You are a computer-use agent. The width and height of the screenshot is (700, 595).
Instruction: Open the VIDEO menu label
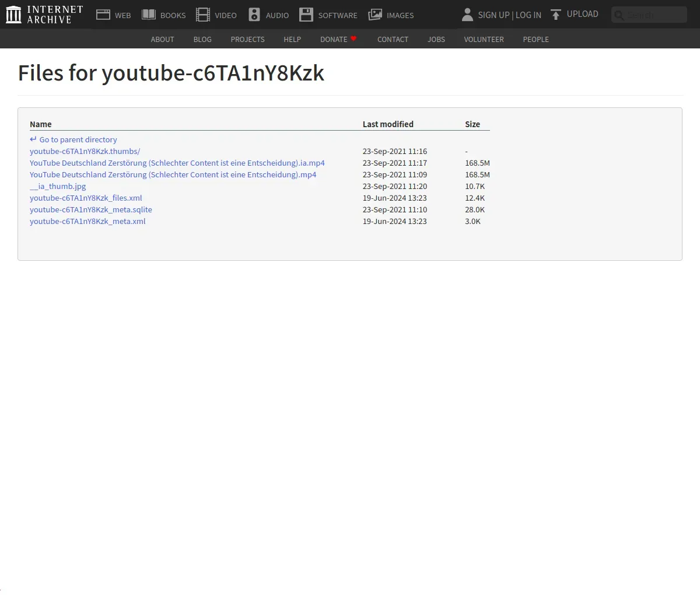pyautogui.click(x=226, y=16)
